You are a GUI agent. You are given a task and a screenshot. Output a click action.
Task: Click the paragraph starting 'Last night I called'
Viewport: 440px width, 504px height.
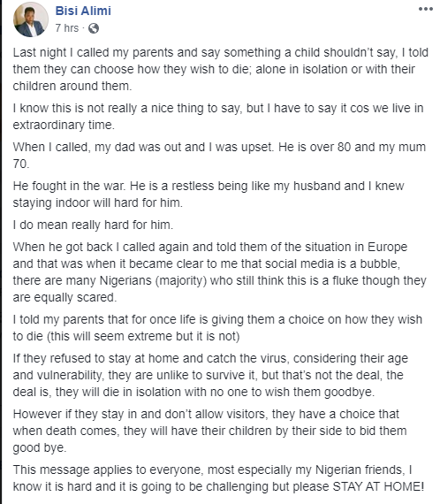coord(220,69)
